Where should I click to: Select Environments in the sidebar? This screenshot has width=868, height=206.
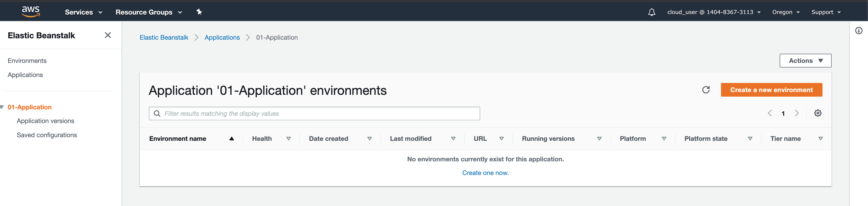27,61
